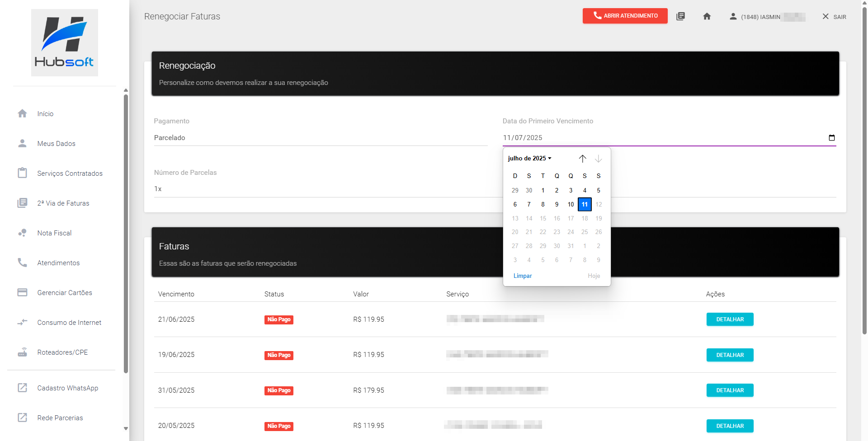Click the Gerenciar Cartões card icon
Viewport: 868px width, 441px height.
click(x=22, y=292)
